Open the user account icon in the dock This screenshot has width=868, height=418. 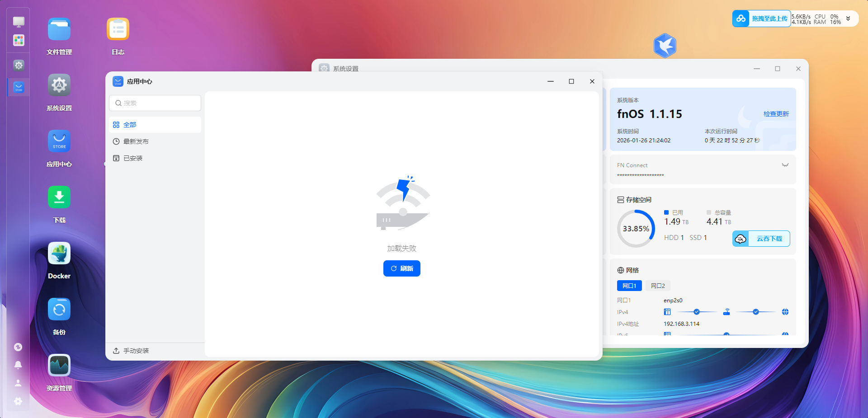(18, 383)
